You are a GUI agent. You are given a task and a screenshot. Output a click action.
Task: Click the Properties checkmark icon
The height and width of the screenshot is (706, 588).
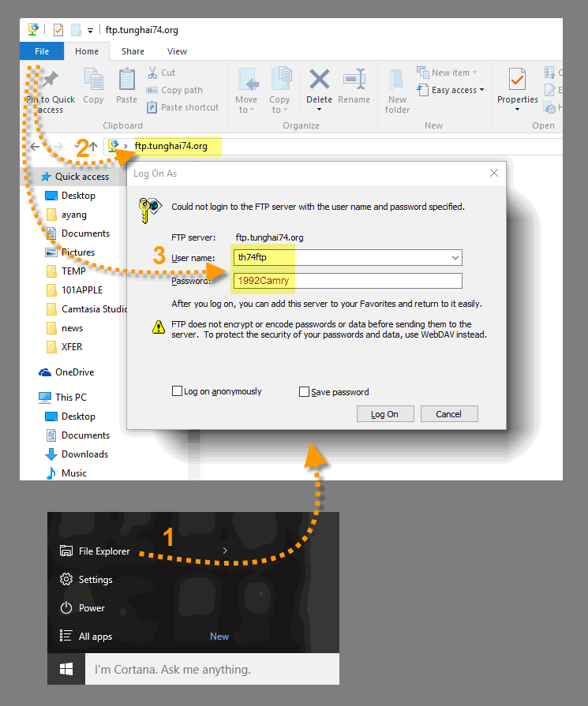pos(517,79)
